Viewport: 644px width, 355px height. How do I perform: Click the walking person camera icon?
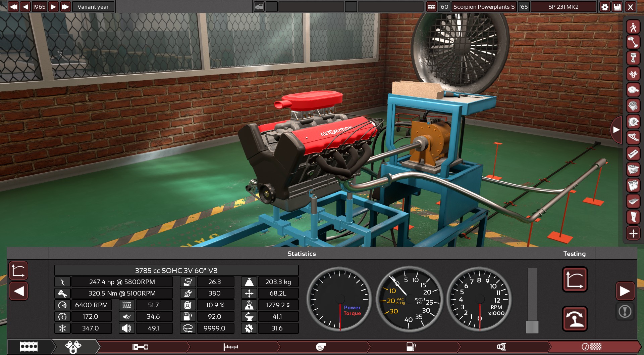pos(633,27)
